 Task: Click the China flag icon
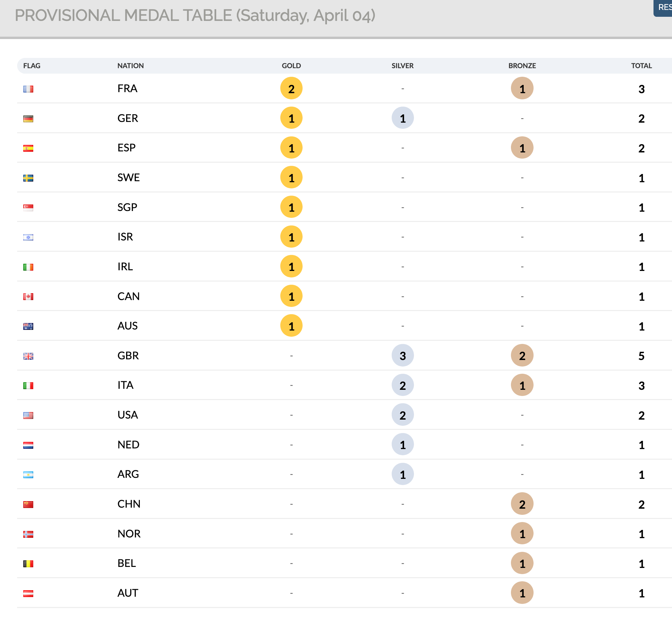[28, 505]
